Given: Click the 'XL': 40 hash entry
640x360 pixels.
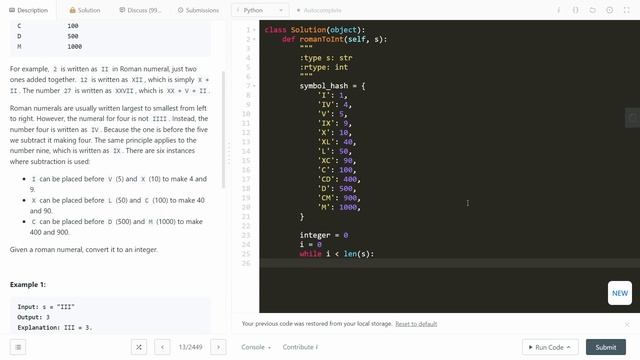Looking at the screenshot, I should pos(337,142).
